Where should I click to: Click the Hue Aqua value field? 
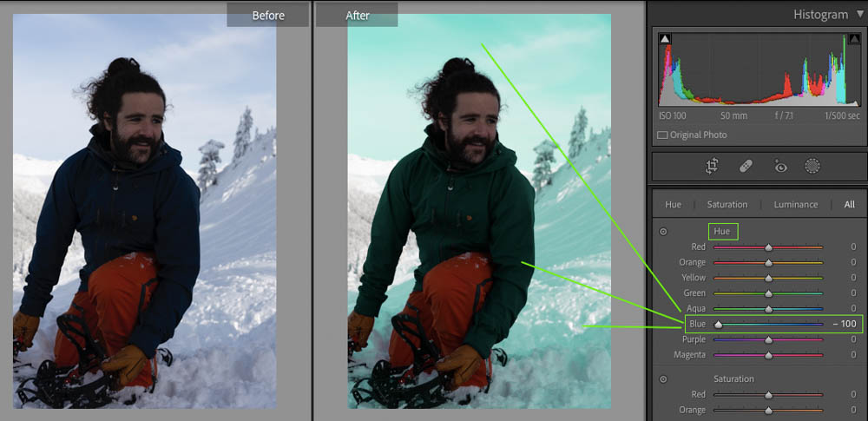coord(853,308)
